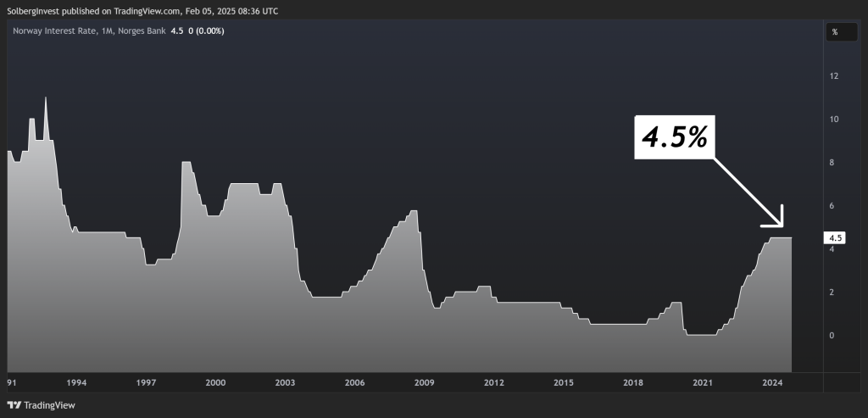Select the 4.5% annotation text box
Screen dimensions: 868x418
(x=674, y=137)
